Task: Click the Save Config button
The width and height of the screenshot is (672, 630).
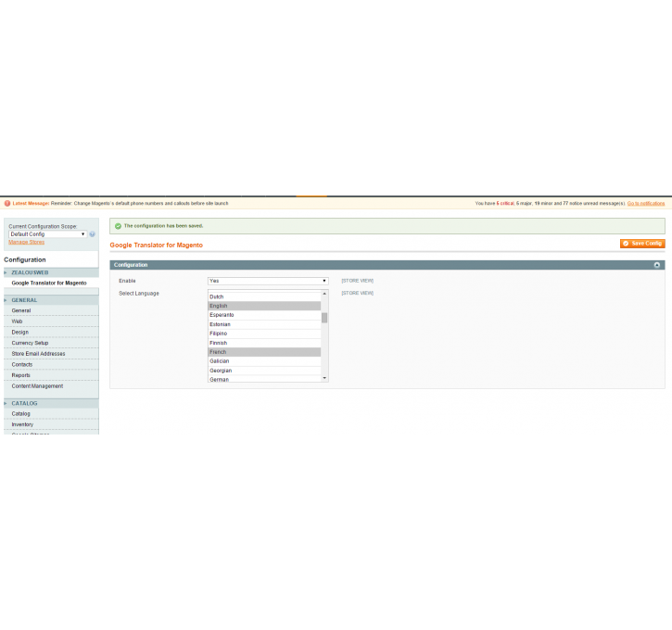Action: [x=642, y=244]
